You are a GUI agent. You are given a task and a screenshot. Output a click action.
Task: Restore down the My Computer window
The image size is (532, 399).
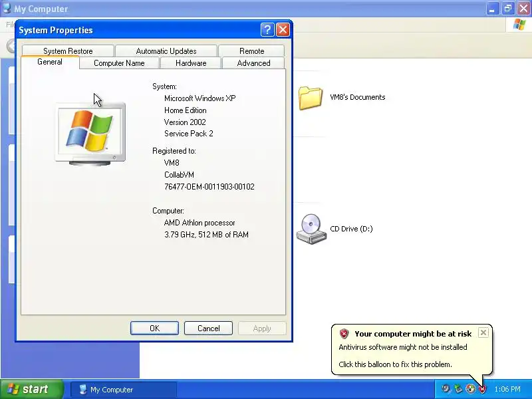tap(508, 9)
